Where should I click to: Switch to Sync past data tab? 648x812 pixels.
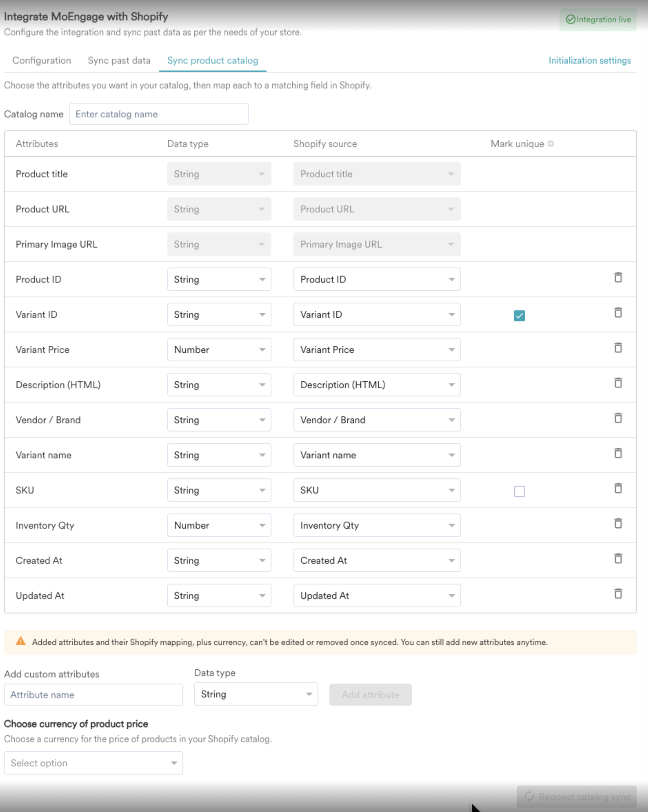[119, 61]
